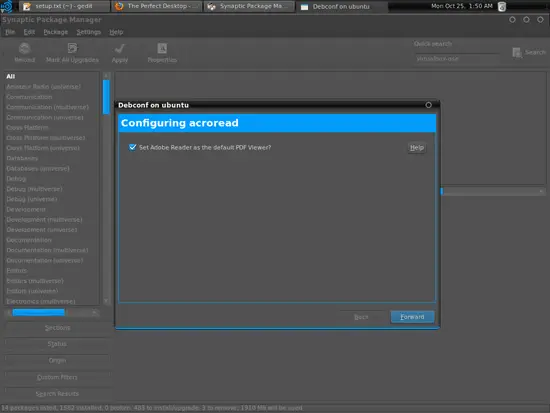Open the Properties toolbar icon
550x413 pixels.
162,48
